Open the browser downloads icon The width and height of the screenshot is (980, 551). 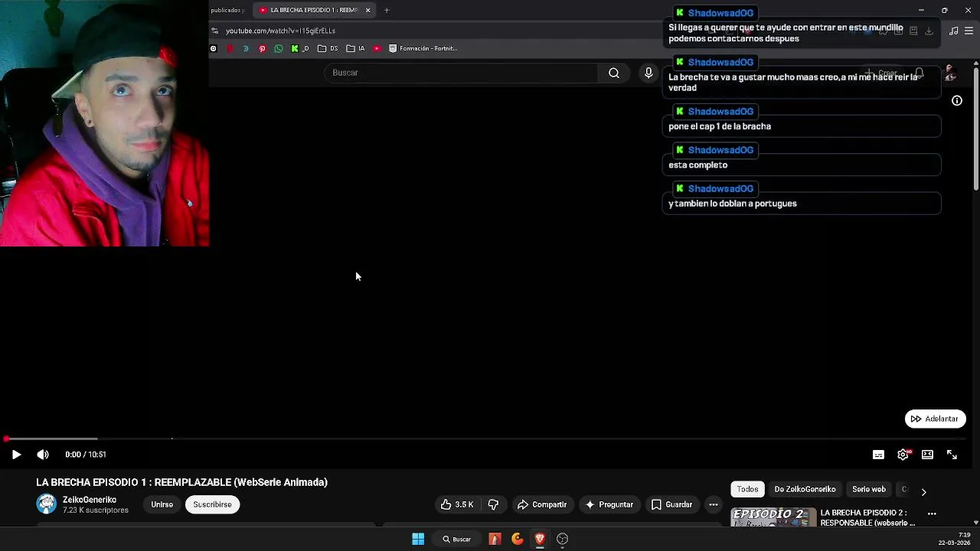point(929,31)
